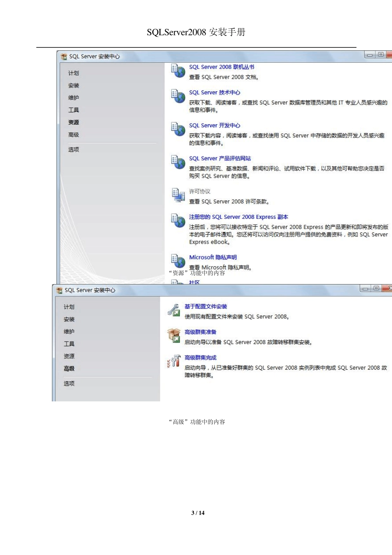
Task: Minimize the upper SQL Server 安装中心 window
Action: click(370, 55)
